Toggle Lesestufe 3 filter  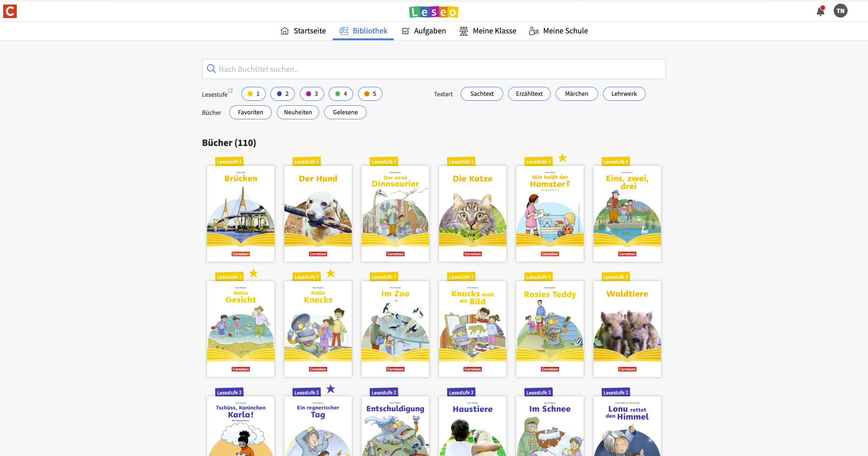pyautogui.click(x=312, y=94)
